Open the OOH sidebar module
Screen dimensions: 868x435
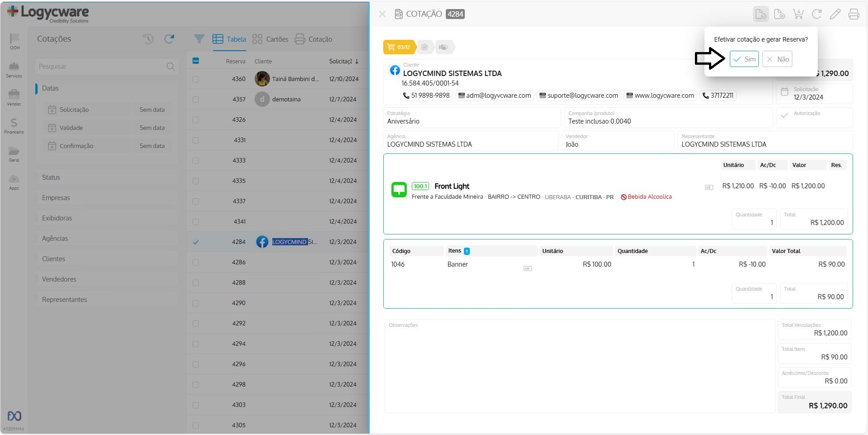click(x=14, y=41)
